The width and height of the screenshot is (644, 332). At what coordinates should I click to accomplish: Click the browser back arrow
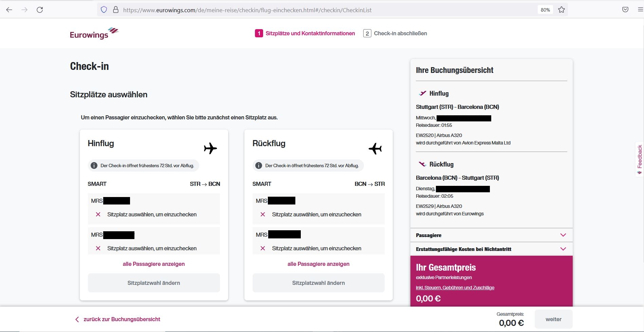pyautogui.click(x=9, y=10)
